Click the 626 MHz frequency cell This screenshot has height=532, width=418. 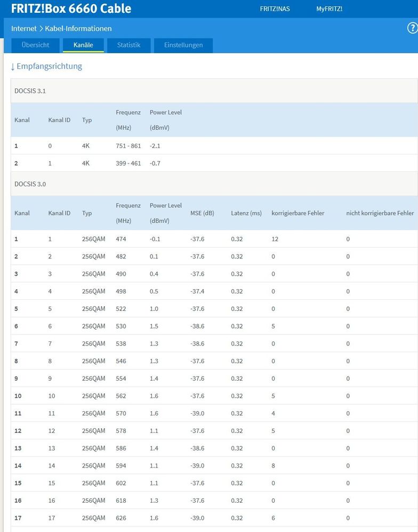[121, 518]
